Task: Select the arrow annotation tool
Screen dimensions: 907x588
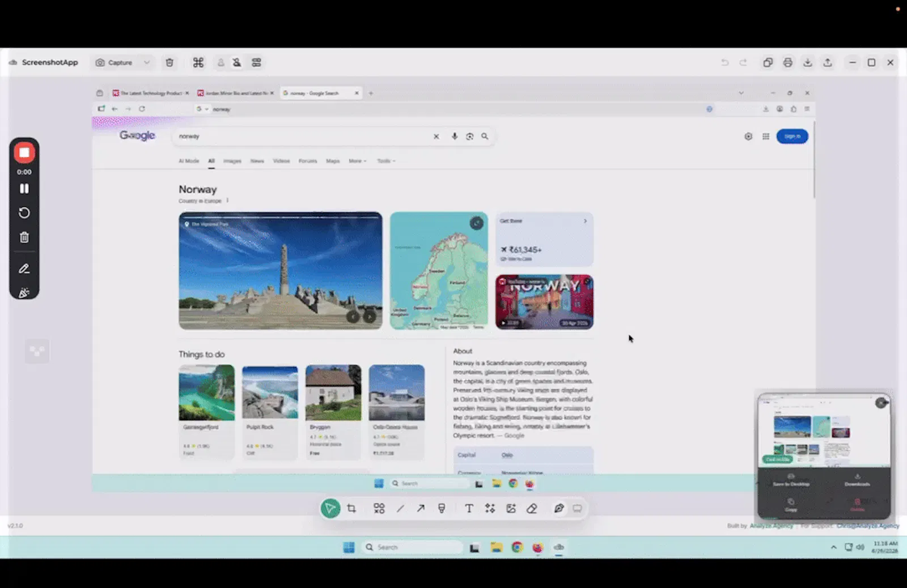Action: click(421, 508)
